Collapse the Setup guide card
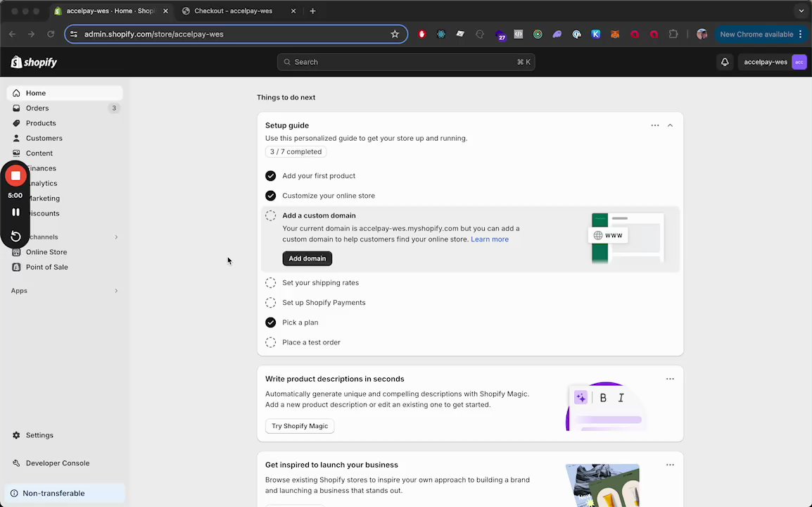Viewport: 812px width, 507px height. click(670, 125)
